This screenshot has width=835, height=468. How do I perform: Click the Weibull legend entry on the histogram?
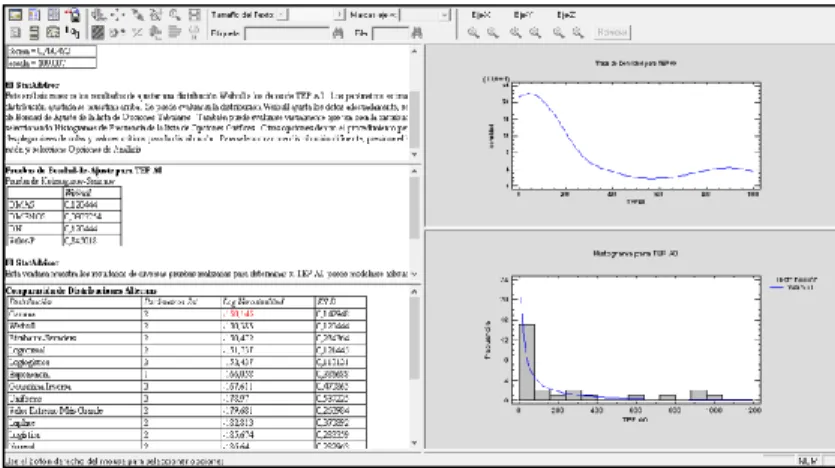792,288
